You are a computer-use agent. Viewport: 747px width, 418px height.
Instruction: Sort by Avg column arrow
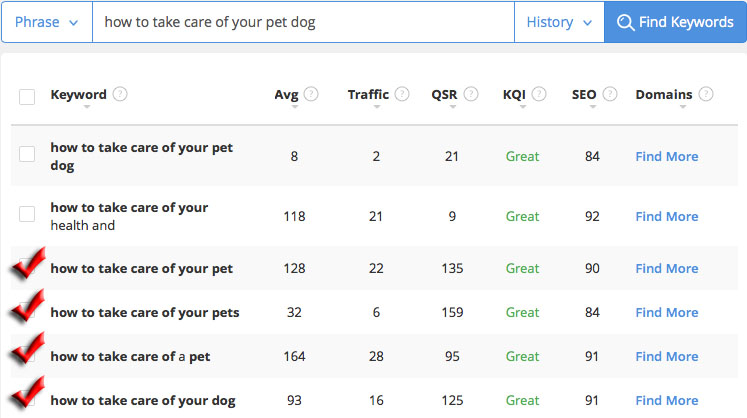[295, 107]
